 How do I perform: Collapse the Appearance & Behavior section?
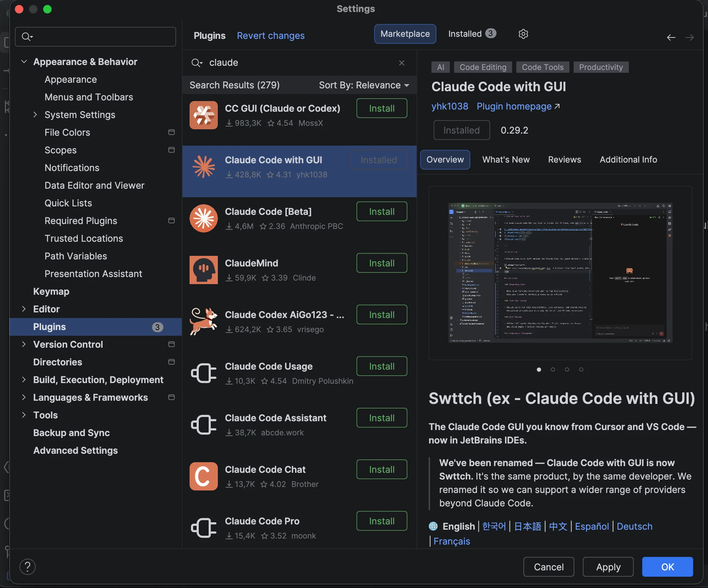pyautogui.click(x=24, y=61)
